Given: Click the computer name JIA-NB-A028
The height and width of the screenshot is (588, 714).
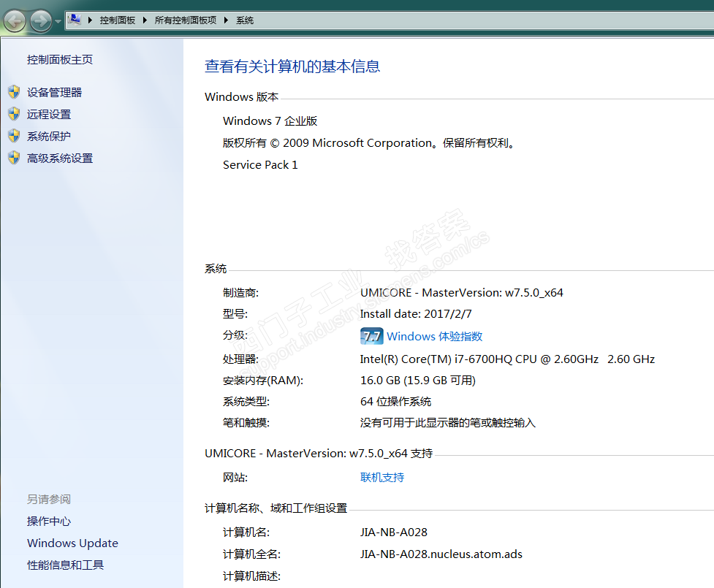Looking at the screenshot, I should coord(393,532).
